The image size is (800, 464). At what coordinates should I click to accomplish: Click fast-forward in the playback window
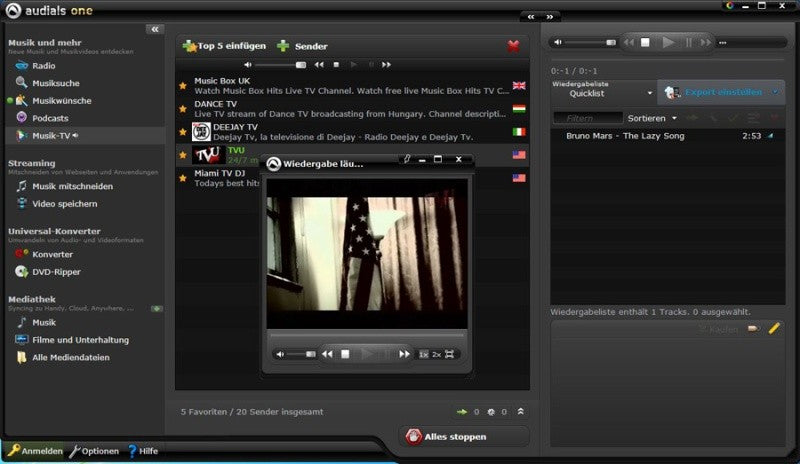(404, 354)
